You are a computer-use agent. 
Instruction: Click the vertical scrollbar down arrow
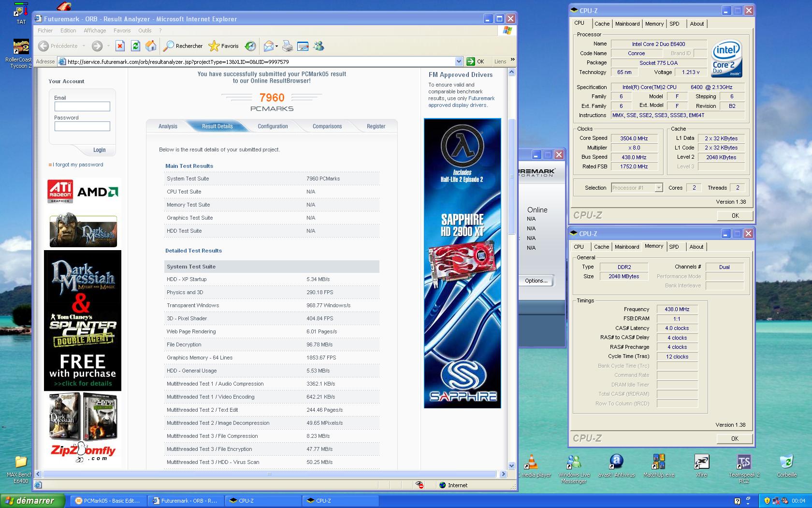[x=512, y=466]
